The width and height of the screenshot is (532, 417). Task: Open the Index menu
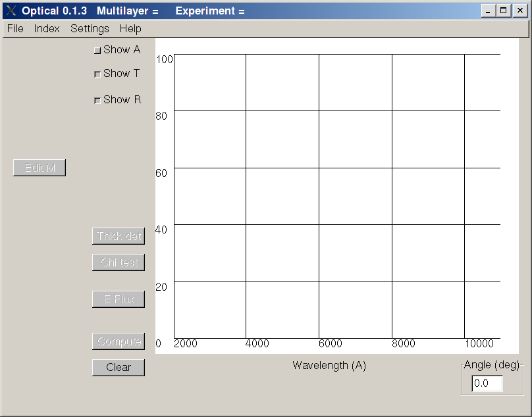pyautogui.click(x=47, y=28)
